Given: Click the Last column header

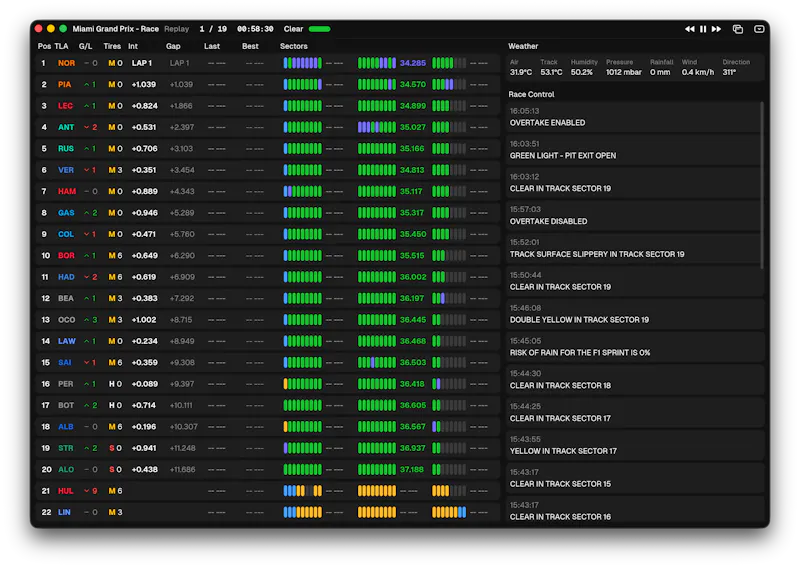Looking at the screenshot, I should point(212,46).
